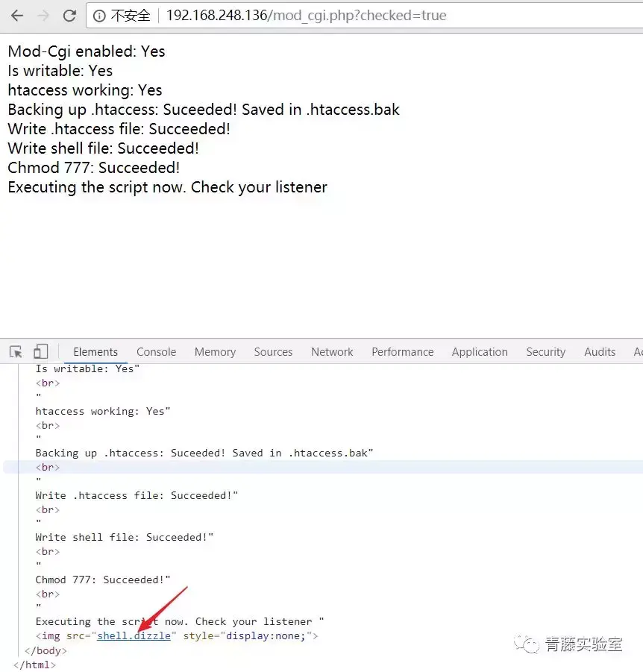The width and height of the screenshot is (643, 672).
Task: Click 'Backing up .htaccess' page text line
Action: tap(204, 110)
